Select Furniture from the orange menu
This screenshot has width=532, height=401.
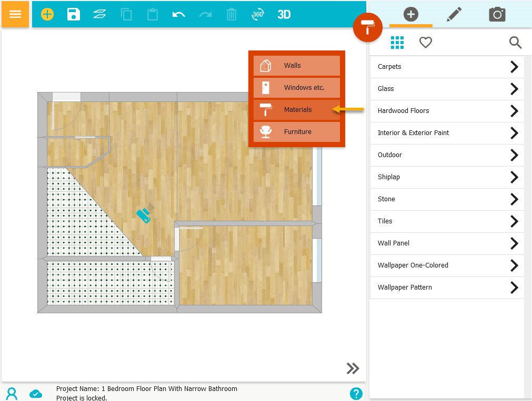coord(296,131)
